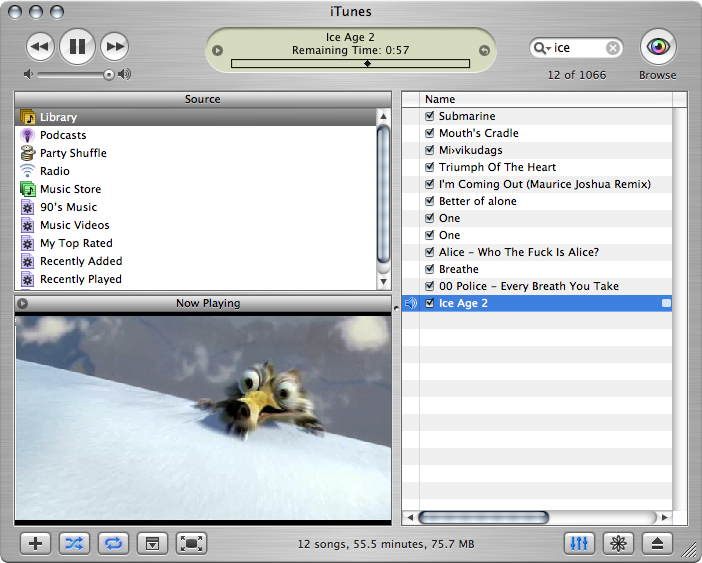Select the song Triumph Of The Heart
The image size is (702, 563).
pyautogui.click(x=537, y=167)
